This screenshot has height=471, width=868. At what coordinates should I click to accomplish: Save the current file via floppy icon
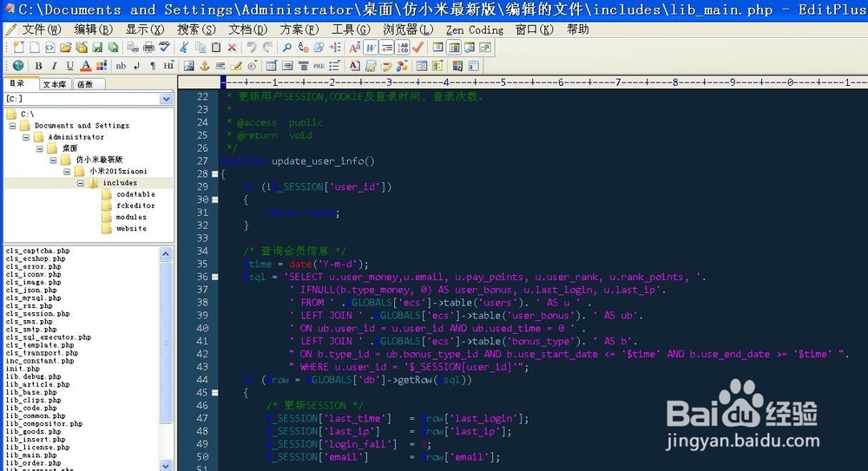click(97, 48)
